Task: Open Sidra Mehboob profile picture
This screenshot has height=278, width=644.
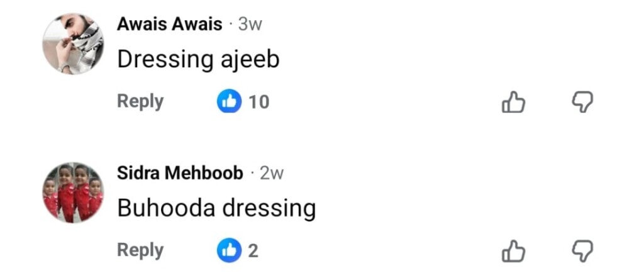Action: (73, 192)
